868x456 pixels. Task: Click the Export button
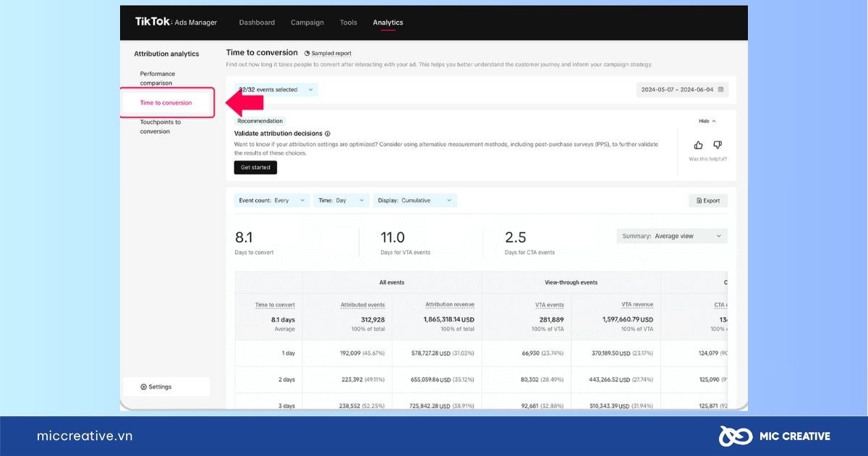708,200
